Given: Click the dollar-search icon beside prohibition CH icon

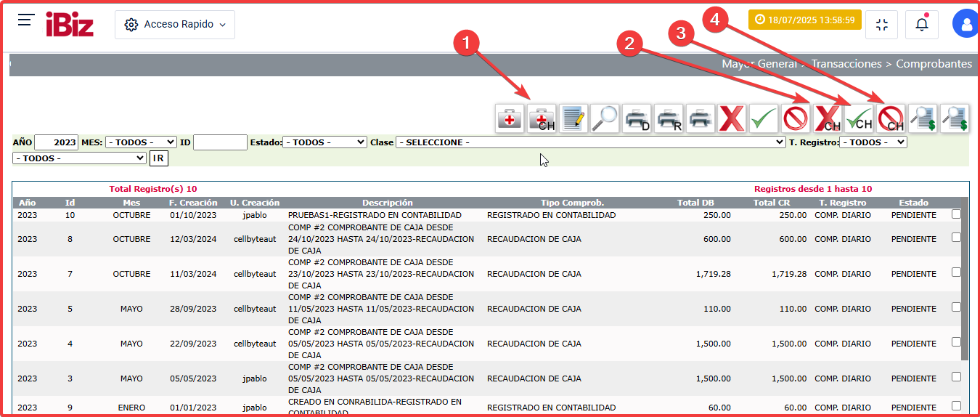Looking at the screenshot, I should pyautogui.click(x=923, y=118).
